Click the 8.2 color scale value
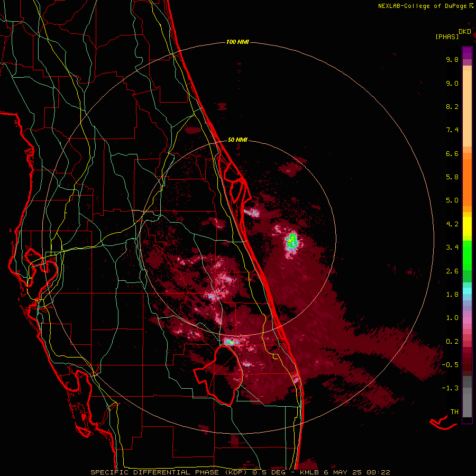This screenshot has height=476, width=476. click(452, 106)
